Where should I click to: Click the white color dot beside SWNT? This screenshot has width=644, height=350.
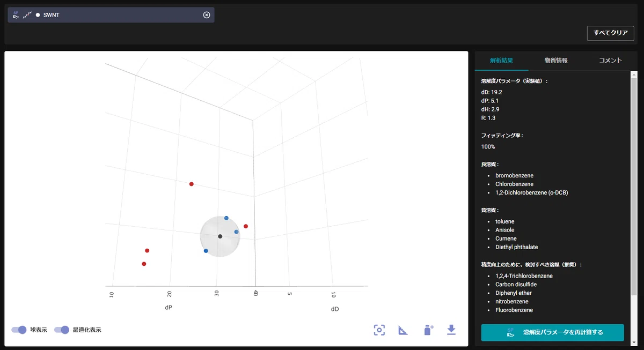38,15
